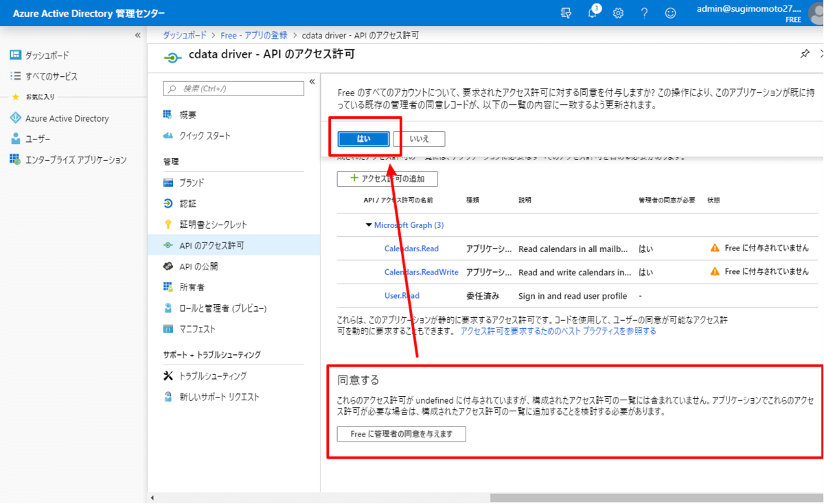Open the directory and subscription filter icon
Viewport: 824px width, 504px height.
click(x=566, y=13)
